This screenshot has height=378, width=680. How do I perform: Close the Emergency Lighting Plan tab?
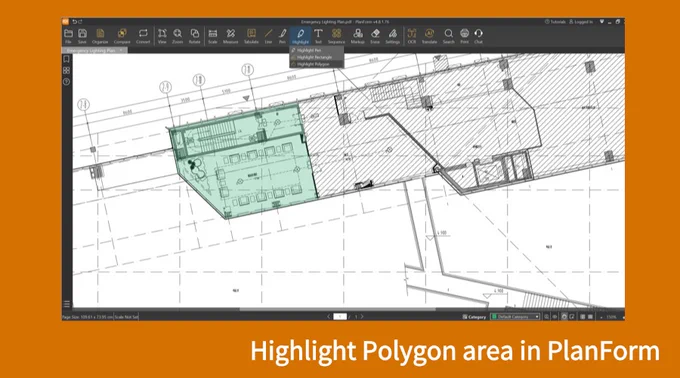121,50
